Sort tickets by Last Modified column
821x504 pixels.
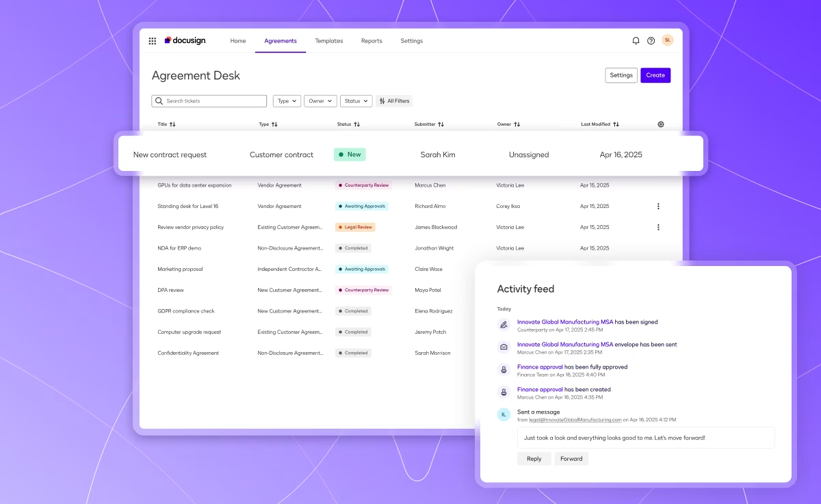(x=599, y=124)
